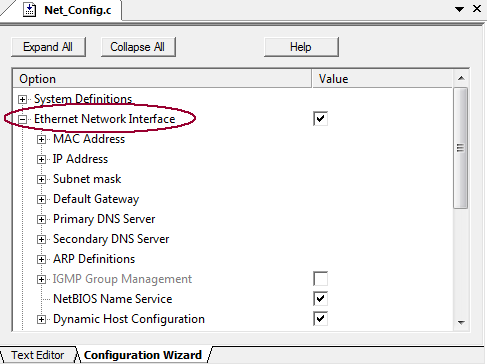Select the IGMP Group Management label
Viewport: 487px width, 364px height.
tap(122, 279)
